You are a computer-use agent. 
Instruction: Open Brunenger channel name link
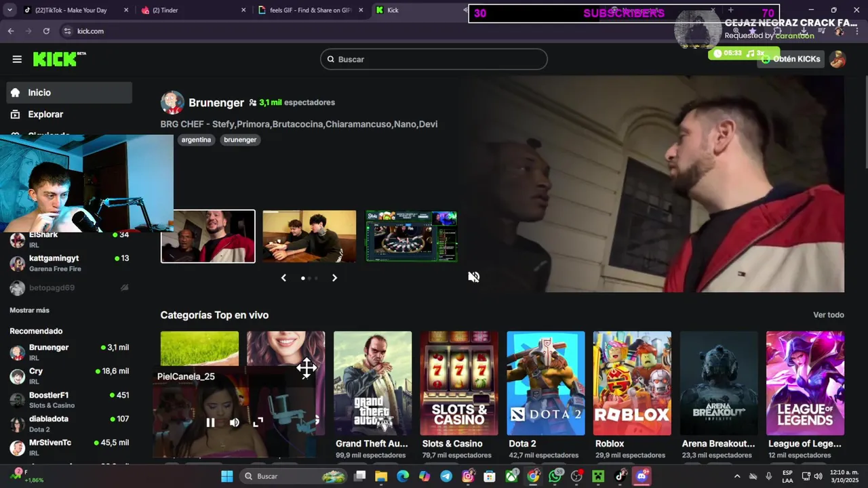pos(216,103)
